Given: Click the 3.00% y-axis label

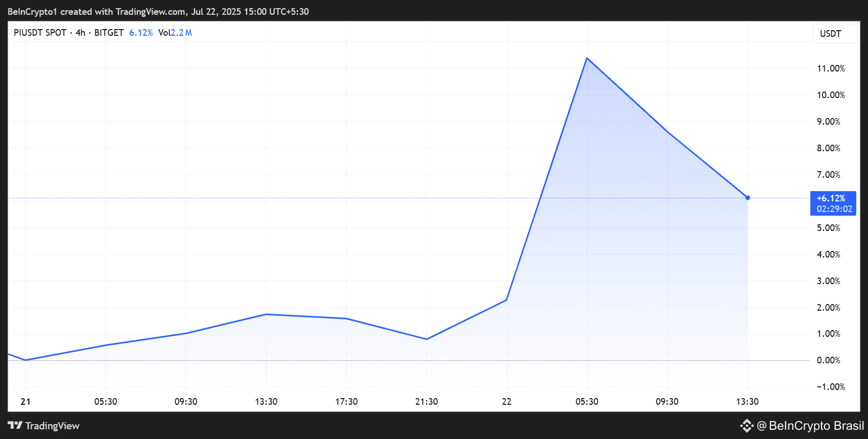Looking at the screenshot, I should 828,281.
